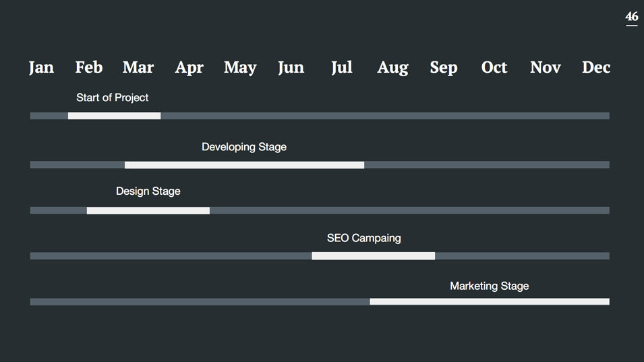Select the May month label

coord(240,67)
